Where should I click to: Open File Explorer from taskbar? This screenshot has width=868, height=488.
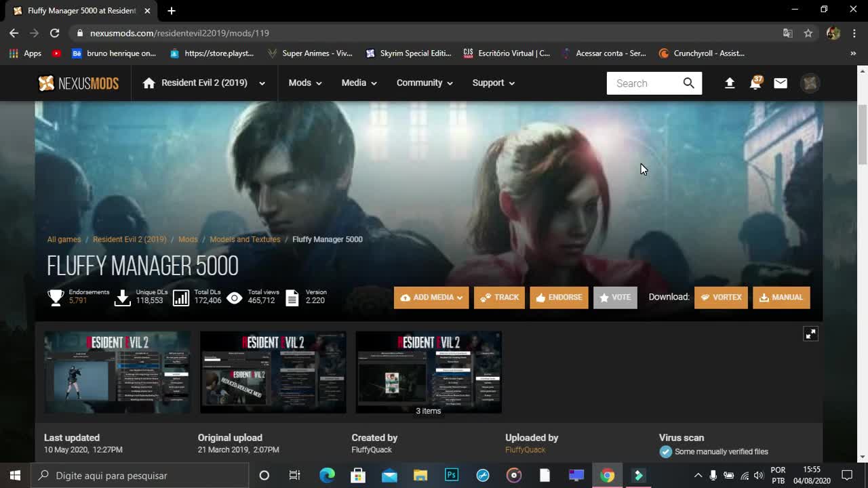[x=420, y=475]
